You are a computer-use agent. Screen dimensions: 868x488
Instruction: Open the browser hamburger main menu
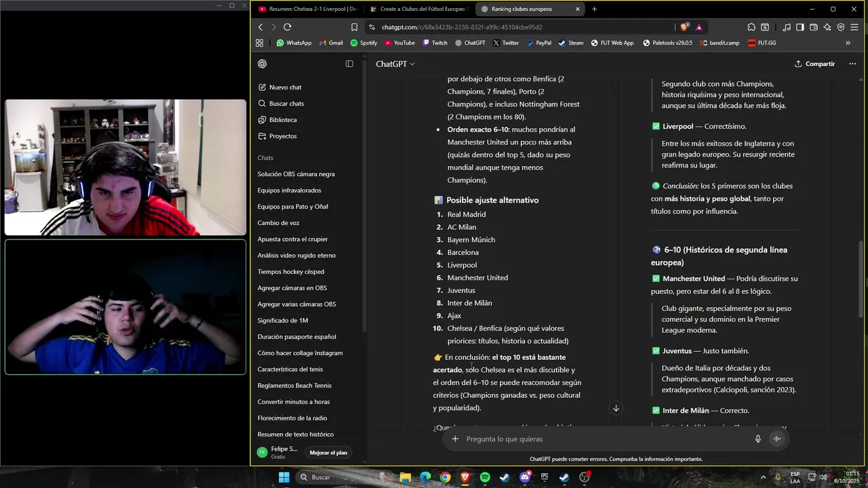[855, 27]
